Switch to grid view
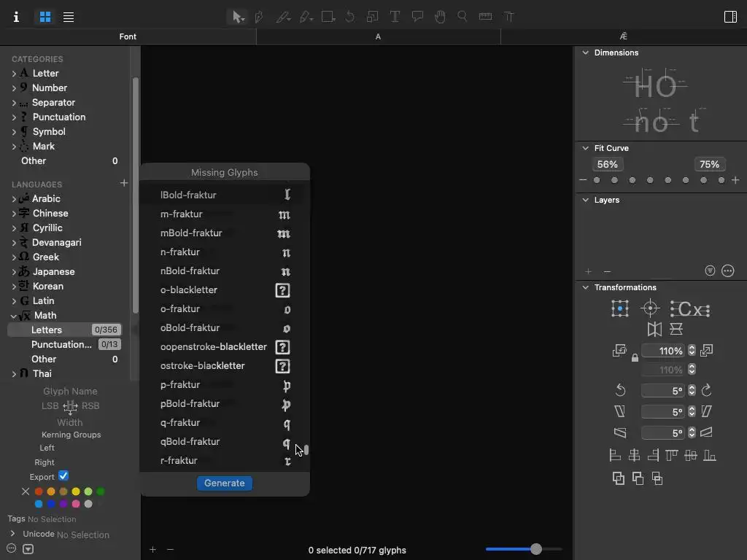Screen dimensions: 747x560 [x=45, y=17]
